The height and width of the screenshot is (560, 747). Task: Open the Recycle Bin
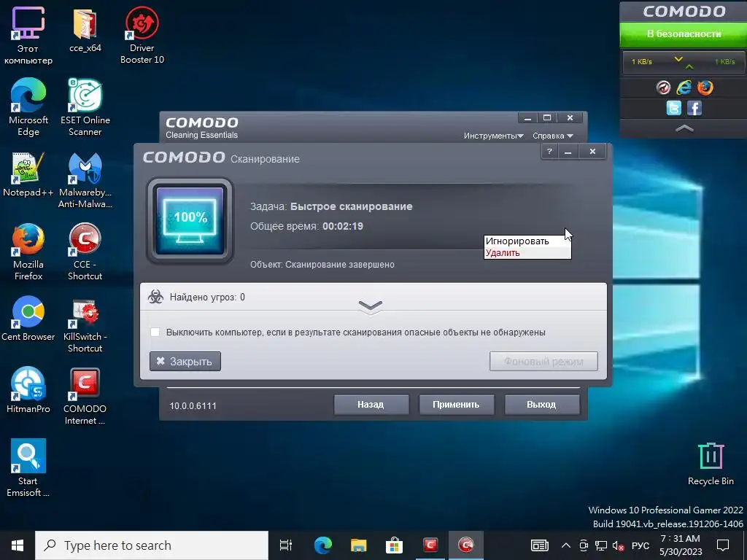(x=711, y=464)
